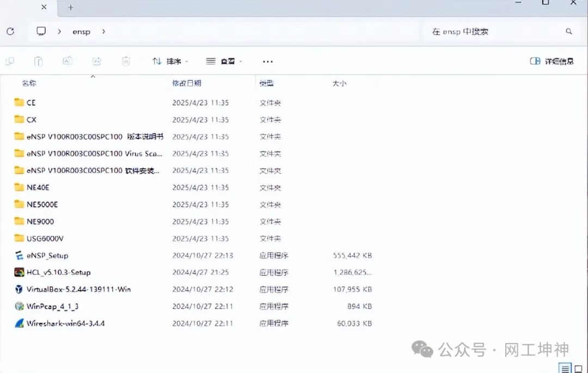Click the 2024/10/27 22:13 date cell
Screen dimensions: 588x373
tap(203, 255)
